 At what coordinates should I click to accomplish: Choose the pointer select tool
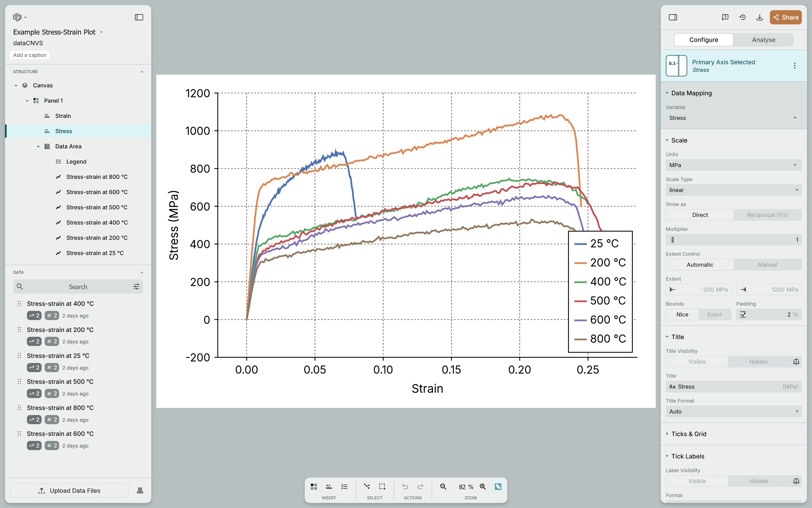pos(367,486)
